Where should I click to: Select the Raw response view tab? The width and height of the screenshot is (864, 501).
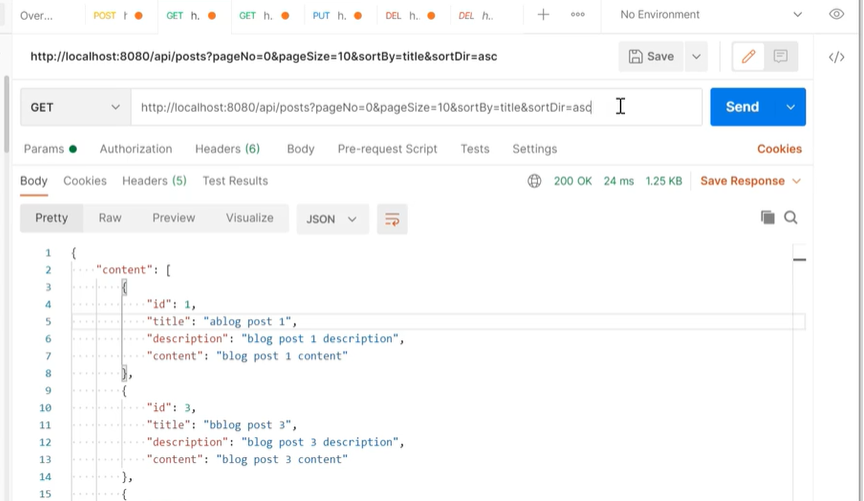coord(110,218)
